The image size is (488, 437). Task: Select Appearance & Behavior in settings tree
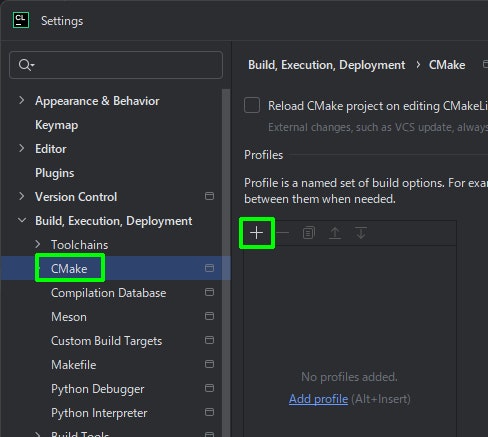(x=97, y=101)
